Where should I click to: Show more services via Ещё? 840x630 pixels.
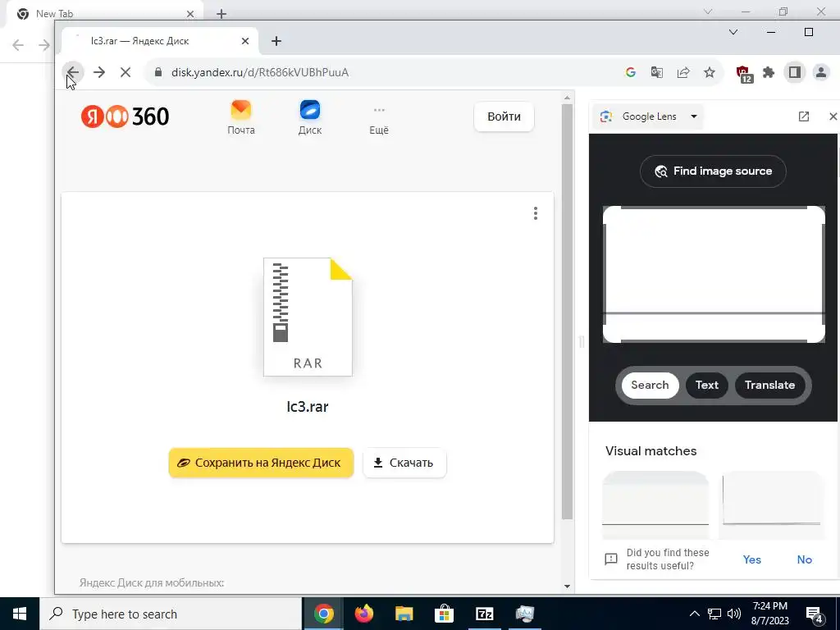point(379,120)
